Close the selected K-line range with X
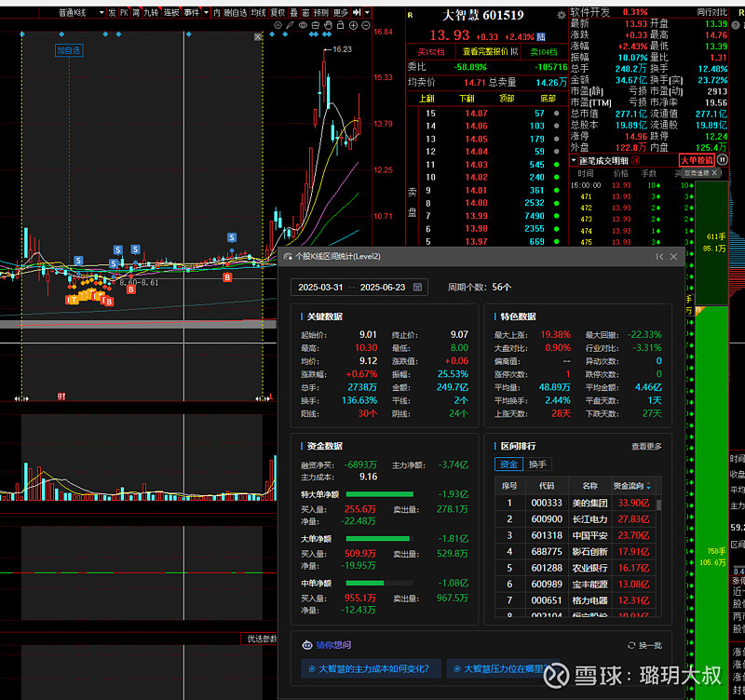745x700 pixels. [x=258, y=37]
